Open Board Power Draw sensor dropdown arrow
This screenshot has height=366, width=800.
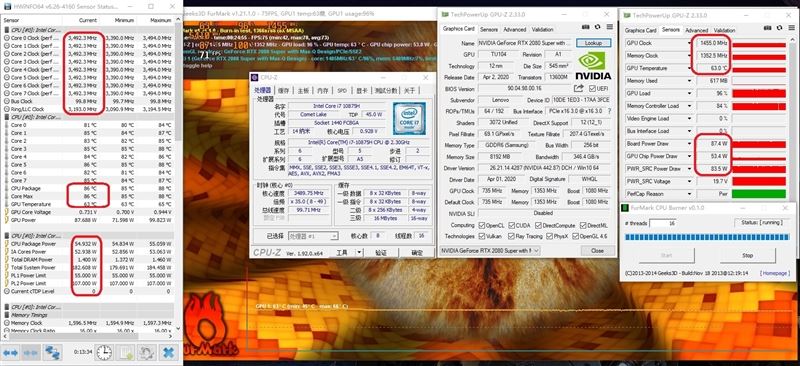point(689,144)
